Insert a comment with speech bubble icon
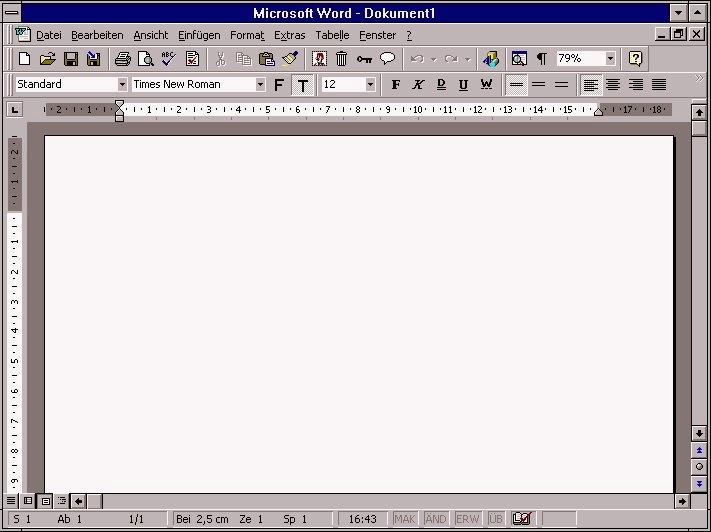The width and height of the screenshot is (711, 532). pos(387,59)
